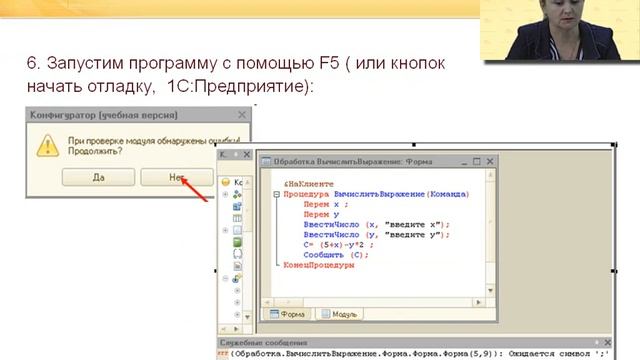Click the code line "Перем y"
Viewport: 640px width, 360px height.
pyautogui.click(x=321, y=214)
